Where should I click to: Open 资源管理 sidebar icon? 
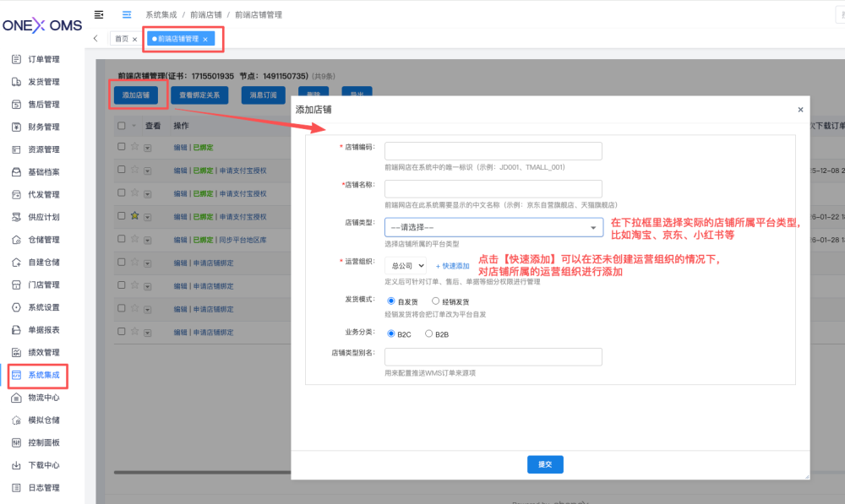pos(16,149)
